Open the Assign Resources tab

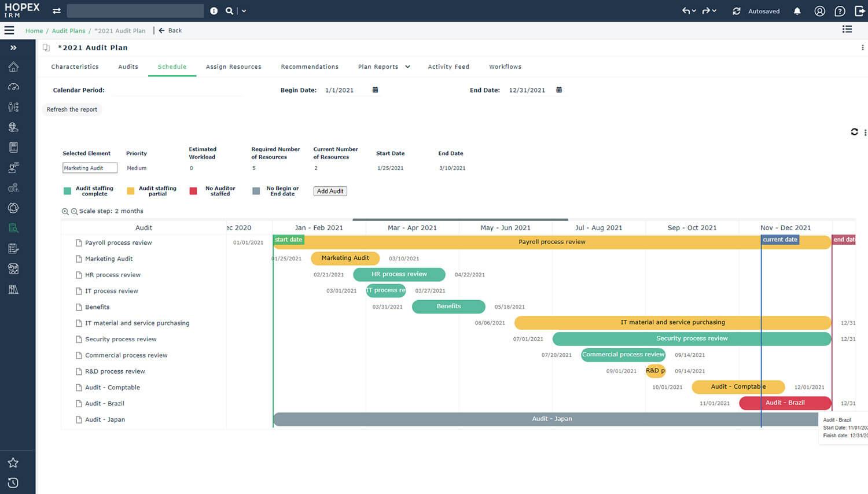click(233, 67)
